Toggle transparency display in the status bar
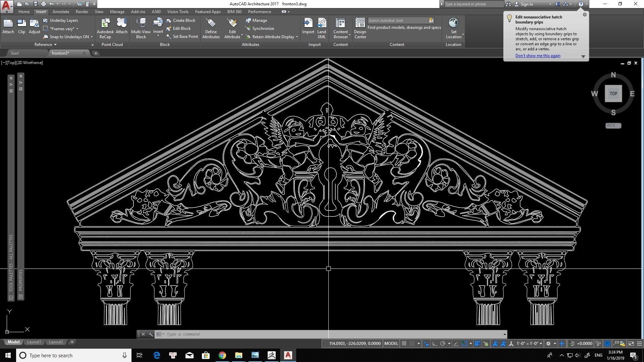The image size is (644, 362). click(486, 344)
